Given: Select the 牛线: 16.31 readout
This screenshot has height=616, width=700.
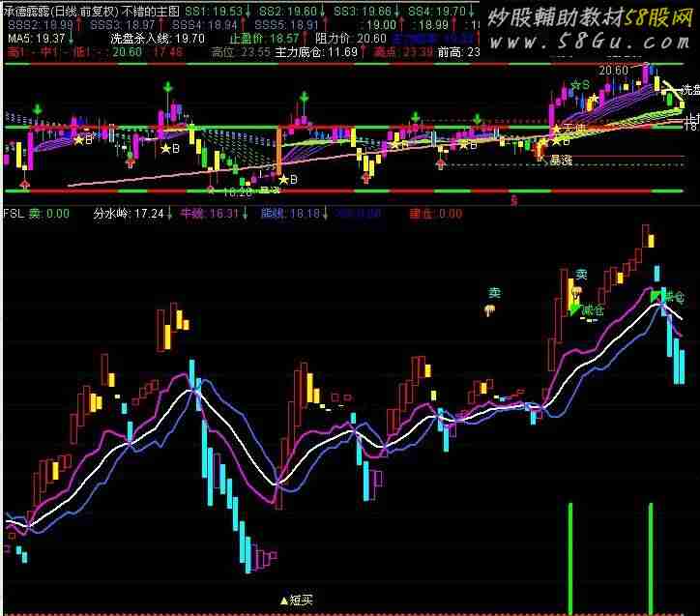Looking at the screenshot, I should pos(210,214).
